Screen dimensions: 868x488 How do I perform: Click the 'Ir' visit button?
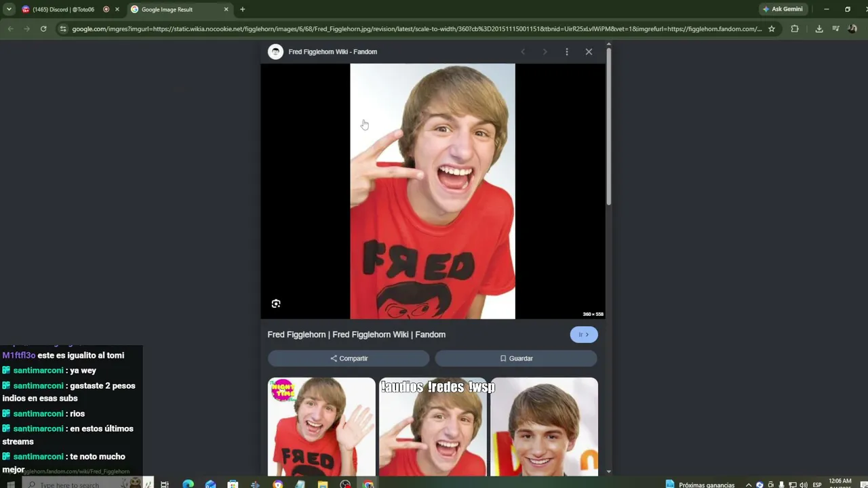[584, 334]
